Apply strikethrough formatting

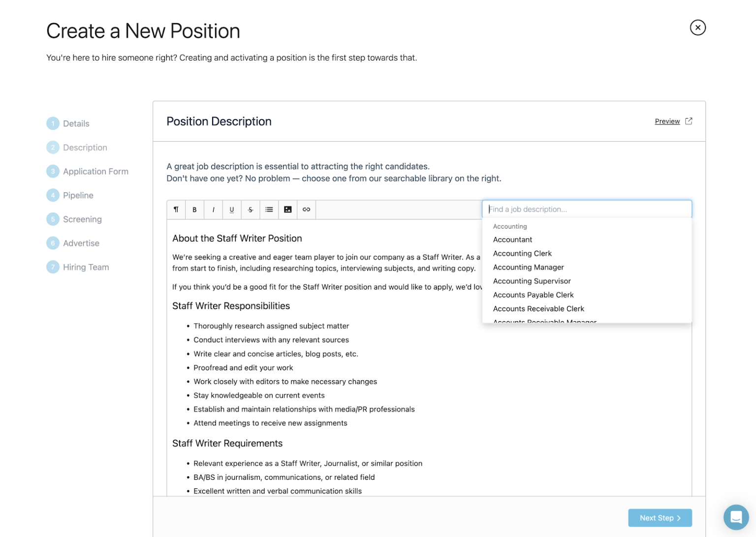pos(251,209)
